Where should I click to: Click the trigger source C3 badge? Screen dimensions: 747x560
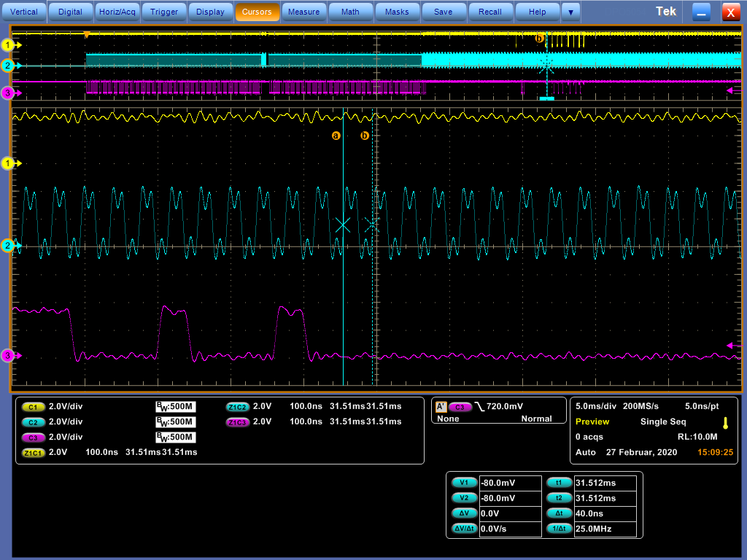pyautogui.click(x=460, y=407)
